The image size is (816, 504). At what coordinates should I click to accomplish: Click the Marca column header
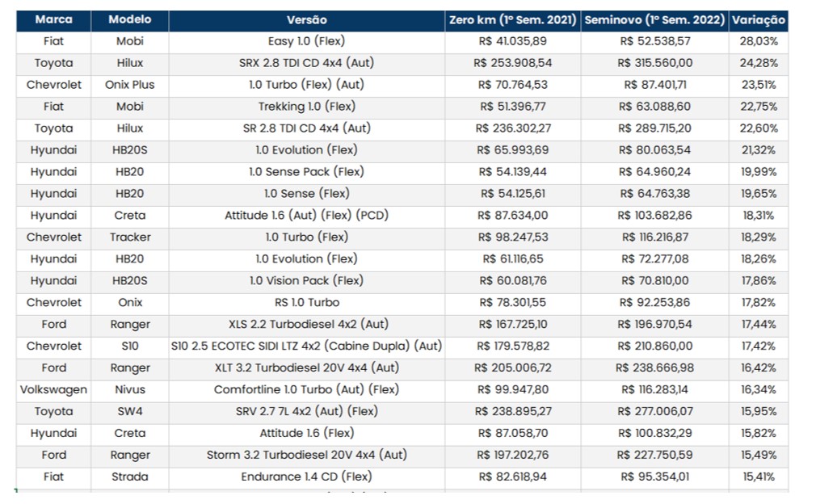[53, 19]
